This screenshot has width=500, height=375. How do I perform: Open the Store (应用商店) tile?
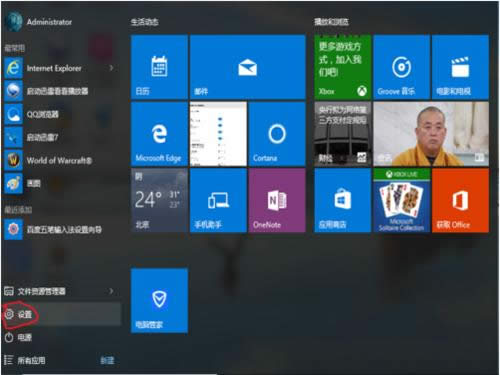pyautogui.click(x=343, y=200)
